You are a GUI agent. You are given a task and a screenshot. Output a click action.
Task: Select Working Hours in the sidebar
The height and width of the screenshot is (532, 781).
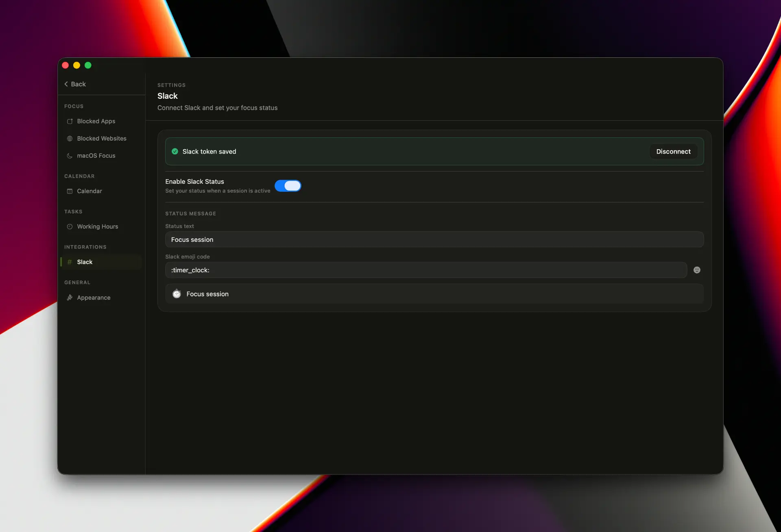tap(102, 226)
